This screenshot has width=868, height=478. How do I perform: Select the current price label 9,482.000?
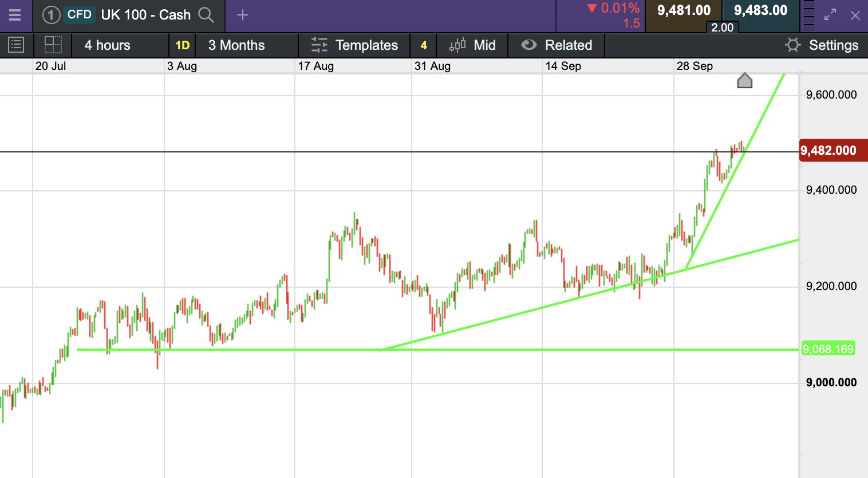[833, 151]
